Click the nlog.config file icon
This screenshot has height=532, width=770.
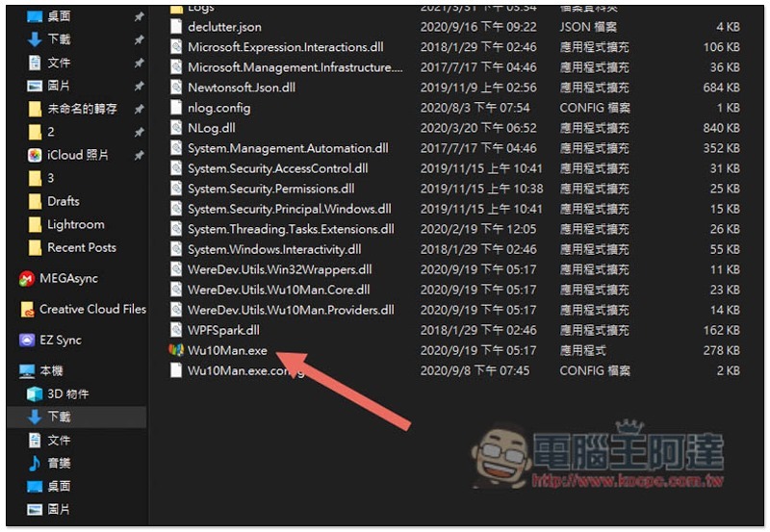tap(176, 108)
